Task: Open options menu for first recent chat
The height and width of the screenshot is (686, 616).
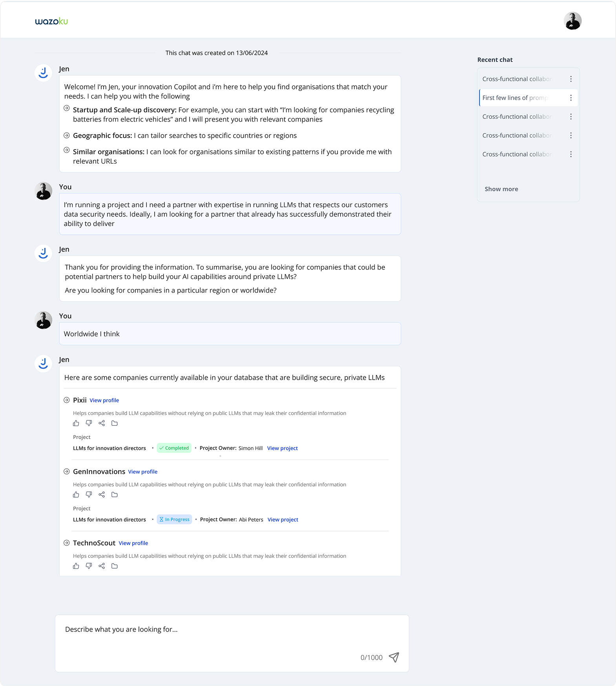Action: tap(571, 79)
